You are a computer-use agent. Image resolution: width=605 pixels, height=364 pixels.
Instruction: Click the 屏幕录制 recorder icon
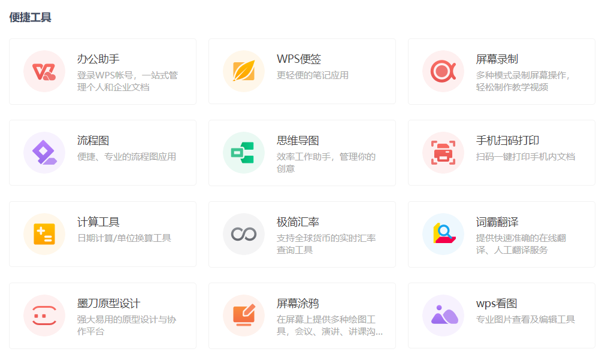(443, 71)
